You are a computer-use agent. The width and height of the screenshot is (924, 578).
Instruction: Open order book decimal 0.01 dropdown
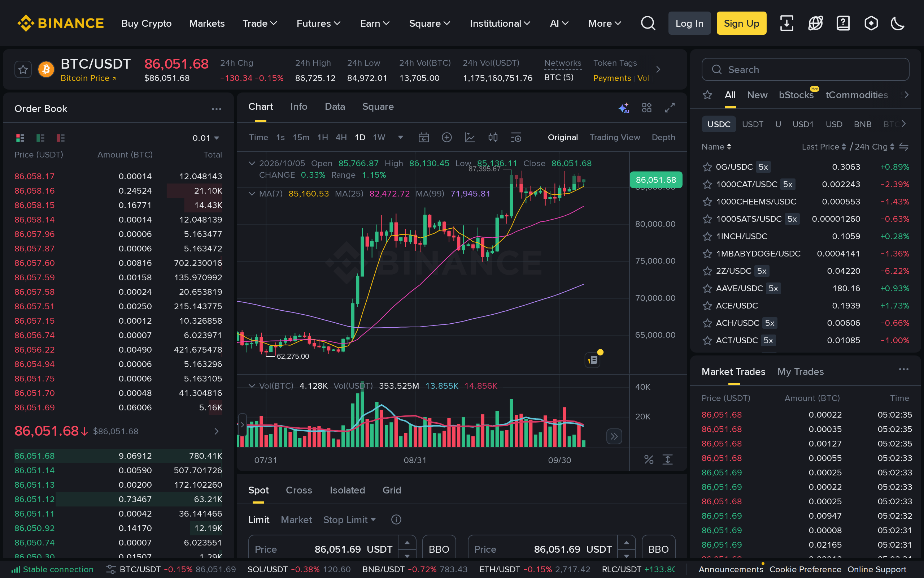205,138
